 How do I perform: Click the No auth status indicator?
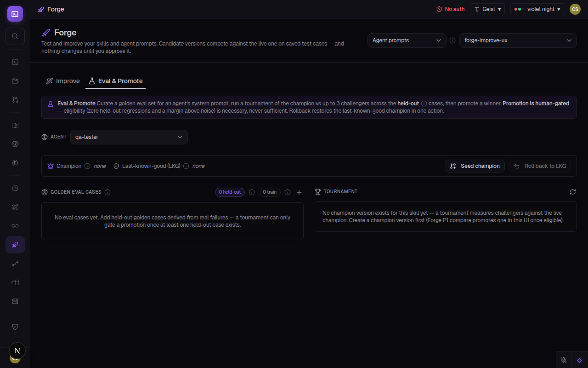pyautogui.click(x=450, y=9)
